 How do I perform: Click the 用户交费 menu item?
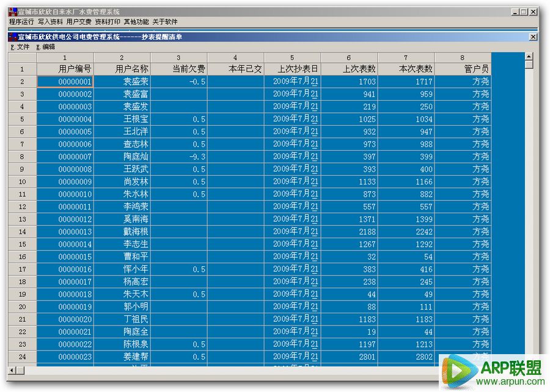coord(79,22)
